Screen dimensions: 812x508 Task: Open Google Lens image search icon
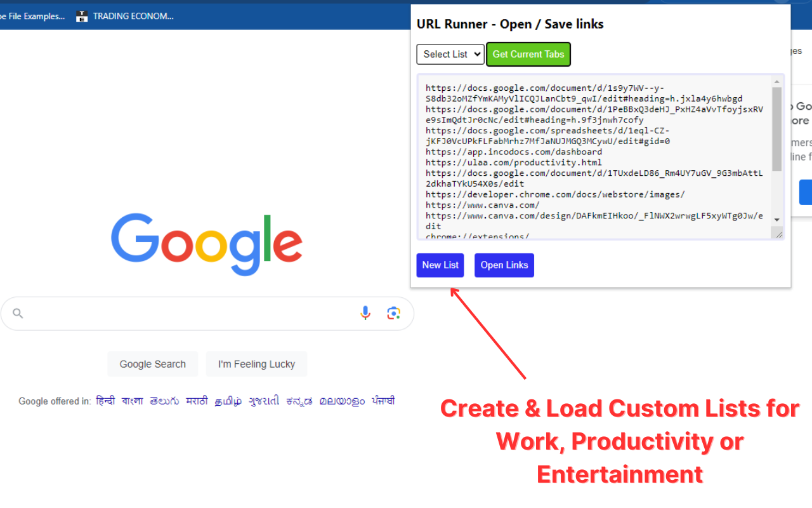pyautogui.click(x=394, y=313)
